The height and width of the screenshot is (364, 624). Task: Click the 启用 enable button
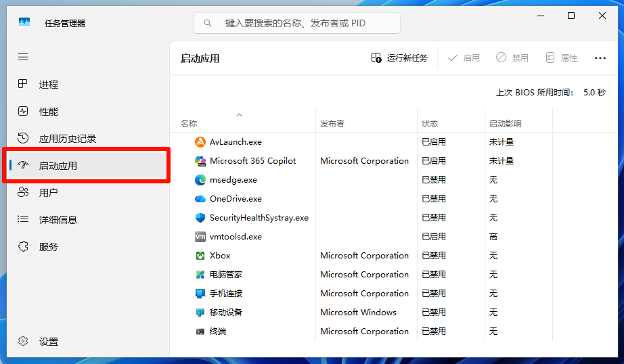(x=464, y=58)
